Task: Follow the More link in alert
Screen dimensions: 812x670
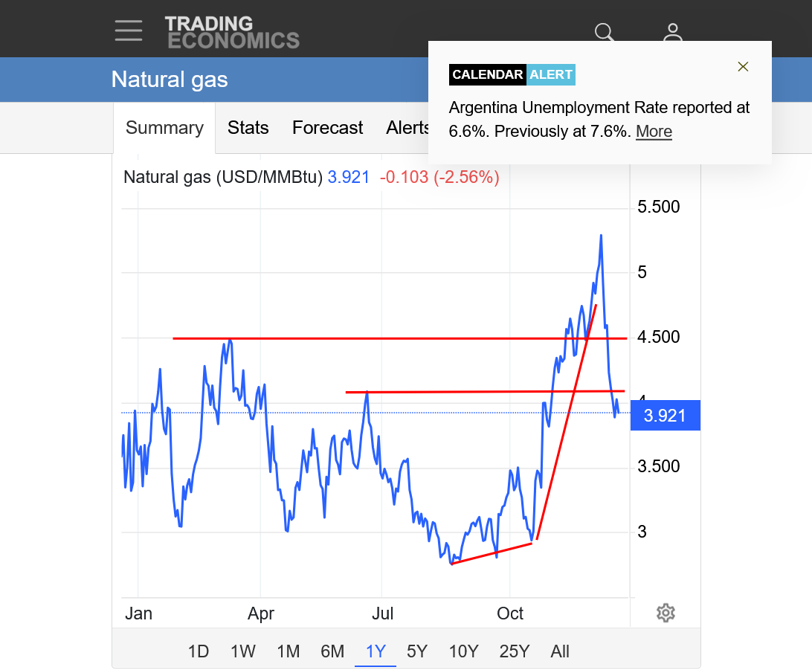Action: pos(654,132)
